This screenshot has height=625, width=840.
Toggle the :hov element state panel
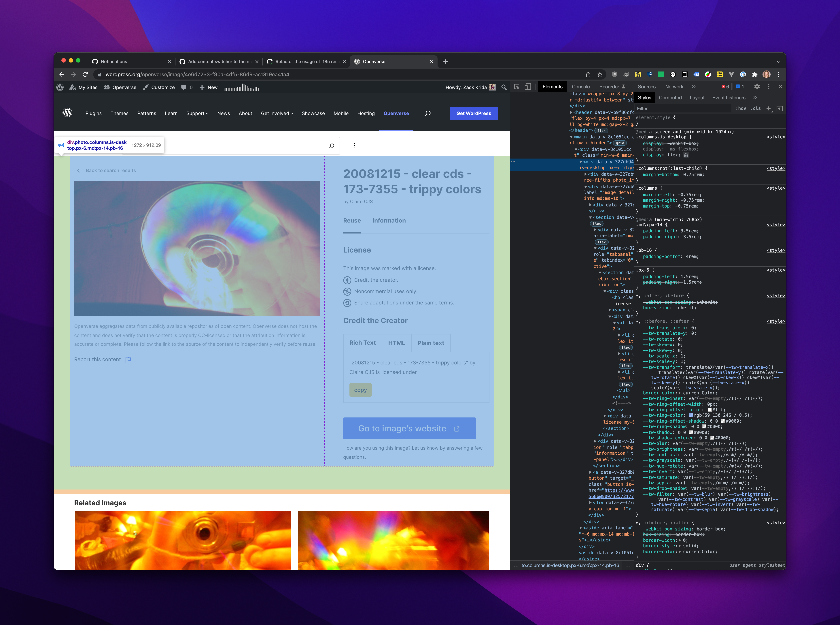tap(741, 109)
